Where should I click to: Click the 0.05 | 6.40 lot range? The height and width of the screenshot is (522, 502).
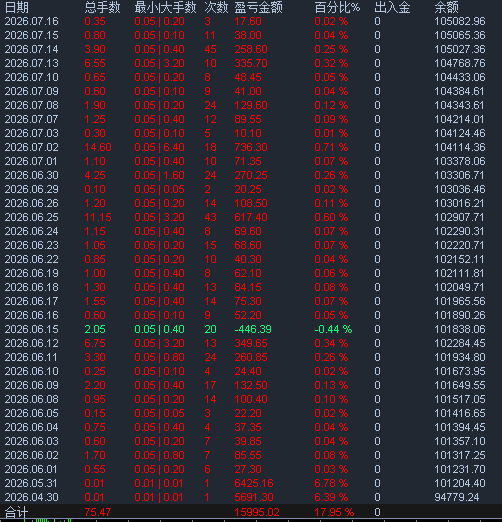[159, 147]
